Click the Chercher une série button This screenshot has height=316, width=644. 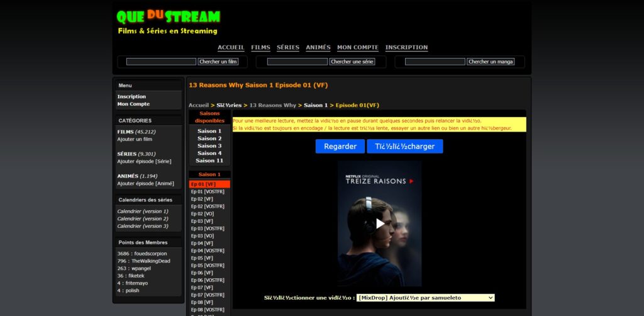pos(352,62)
